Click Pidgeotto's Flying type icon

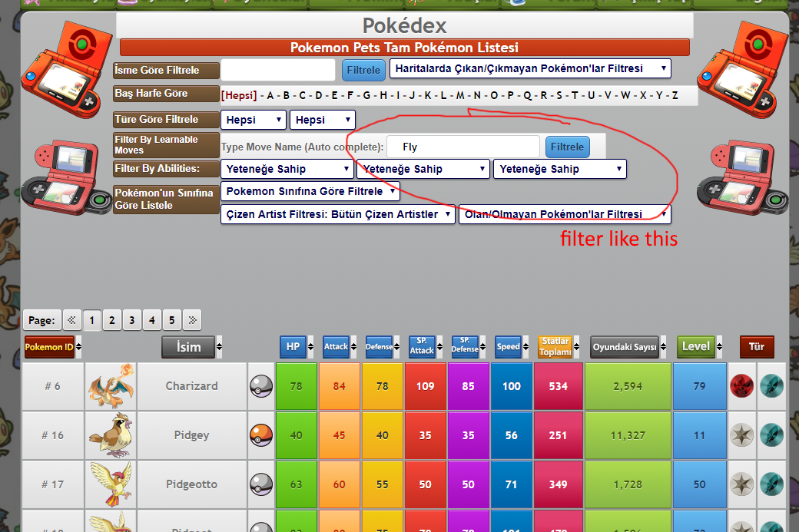[771, 484]
